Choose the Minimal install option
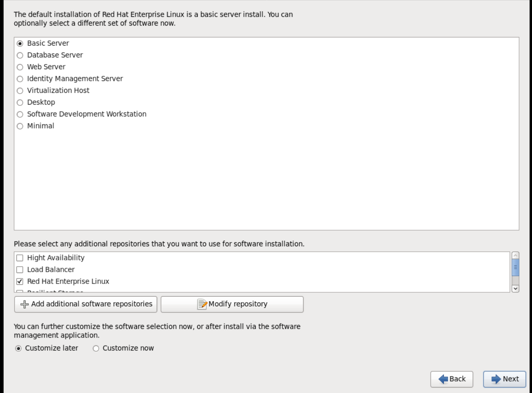This screenshot has width=532, height=393. [x=20, y=126]
